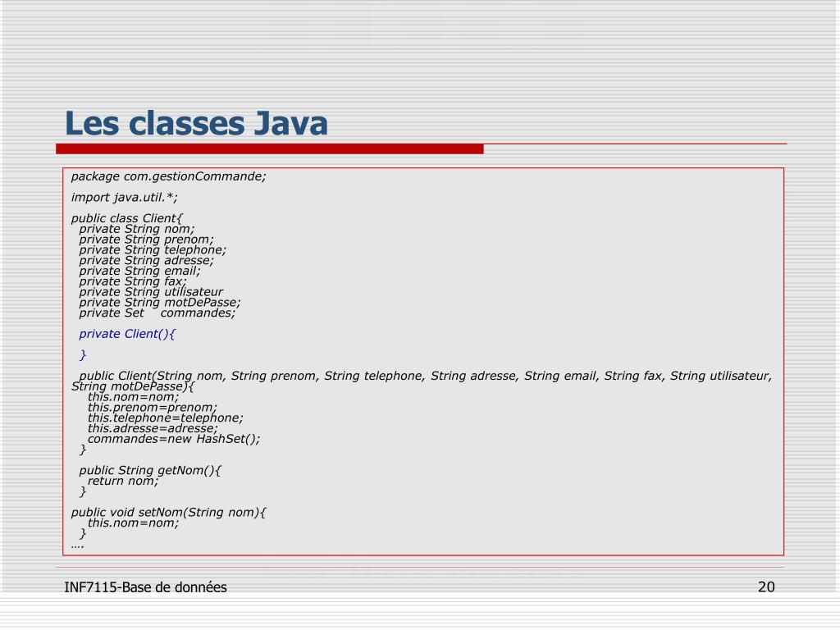The width and height of the screenshot is (840, 630).
Task: Click the footer 'INF7115-Base de données'
Action: click(x=146, y=587)
